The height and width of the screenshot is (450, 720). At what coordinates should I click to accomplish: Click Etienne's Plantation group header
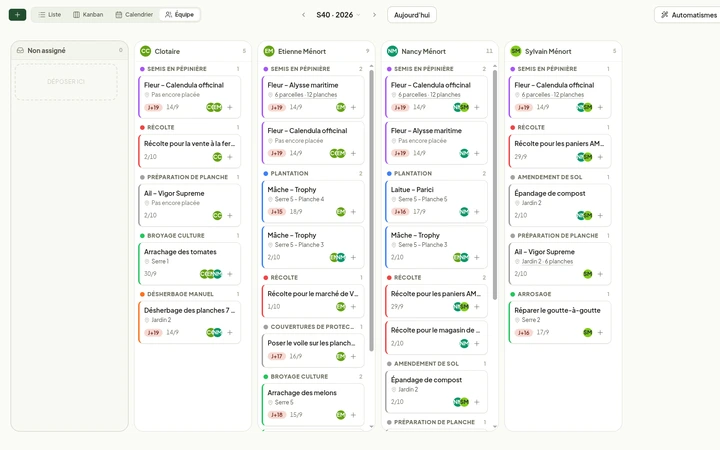click(313, 174)
